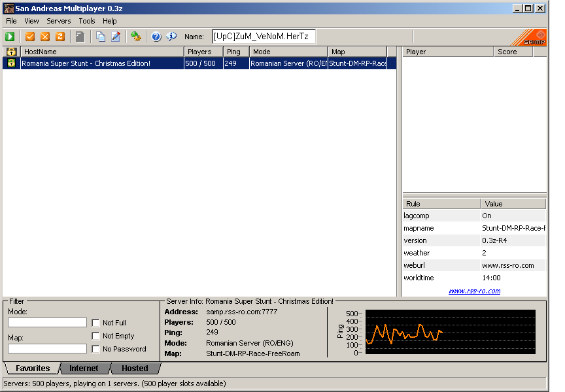Sort servers by Mode column header
This screenshot has height=392, width=565.
pos(288,52)
